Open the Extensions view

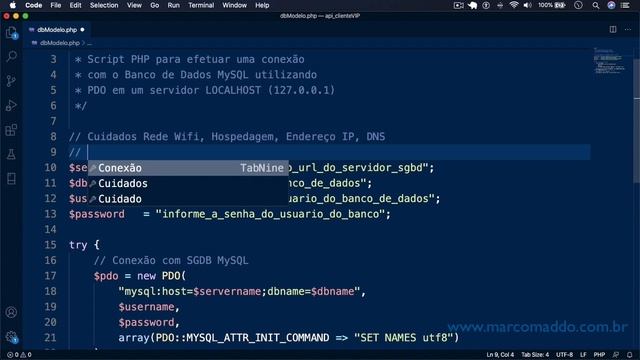(11, 130)
